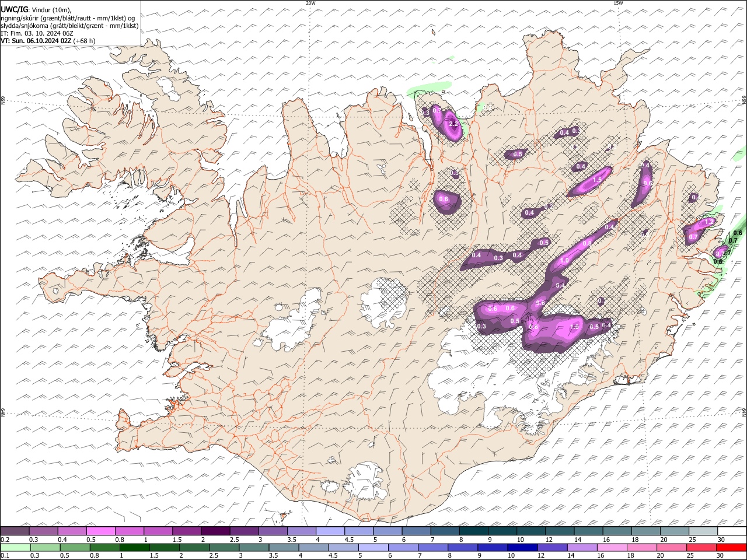747x560 pixels.
Task: Click the 'slydda/snjókoma (grátt/bleikt/grænt' legend line
Action: click(69, 26)
